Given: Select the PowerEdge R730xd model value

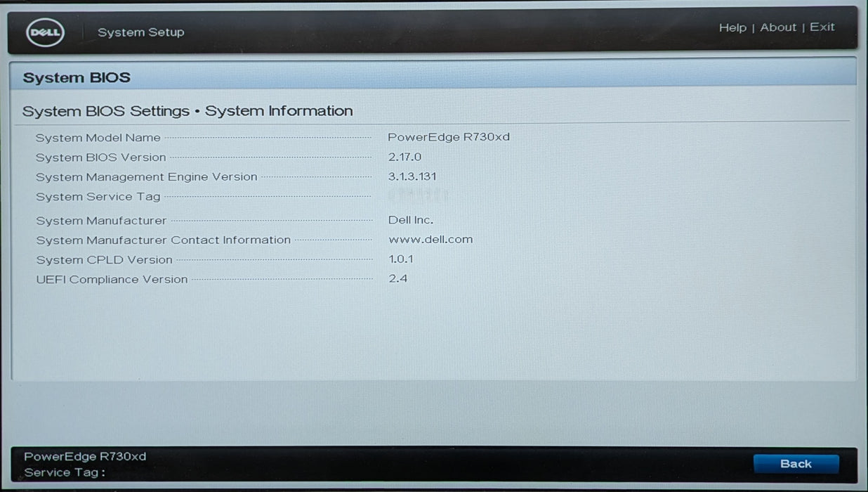Looking at the screenshot, I should (449, 137).
